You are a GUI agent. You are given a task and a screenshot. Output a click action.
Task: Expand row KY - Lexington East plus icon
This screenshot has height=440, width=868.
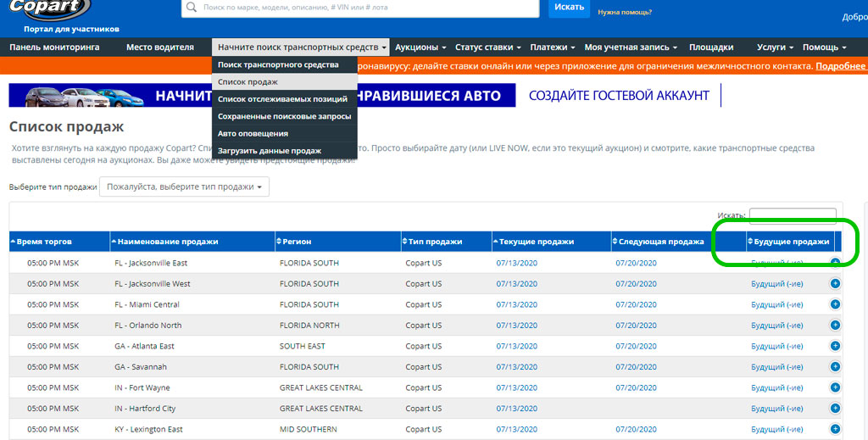click(x=835, y=429)
